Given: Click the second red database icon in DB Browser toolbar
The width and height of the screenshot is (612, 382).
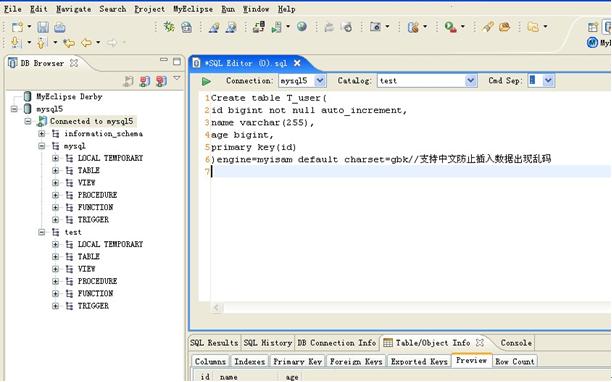Looking at the screenshot, I should [x=162, y=81].
